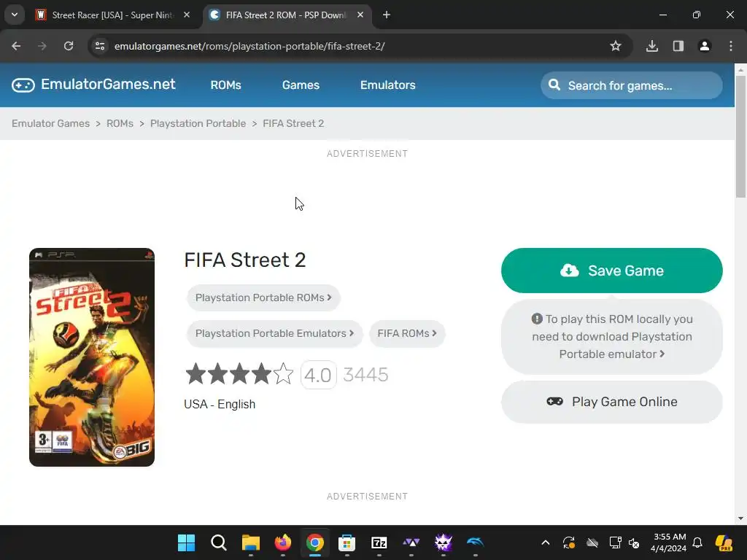Image resolution: width=747 pixels, height=560 pixels.
Task: Open the ROMs menu in site header
Action: tap(226, 85)
